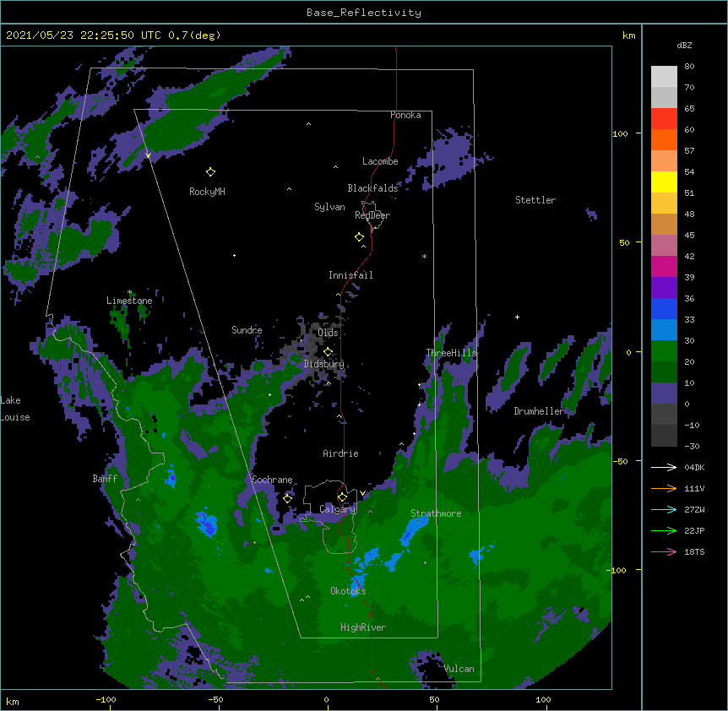Click the Sylvan label
This screenshot has width=728, height=711.
click(x=329, y=207)
